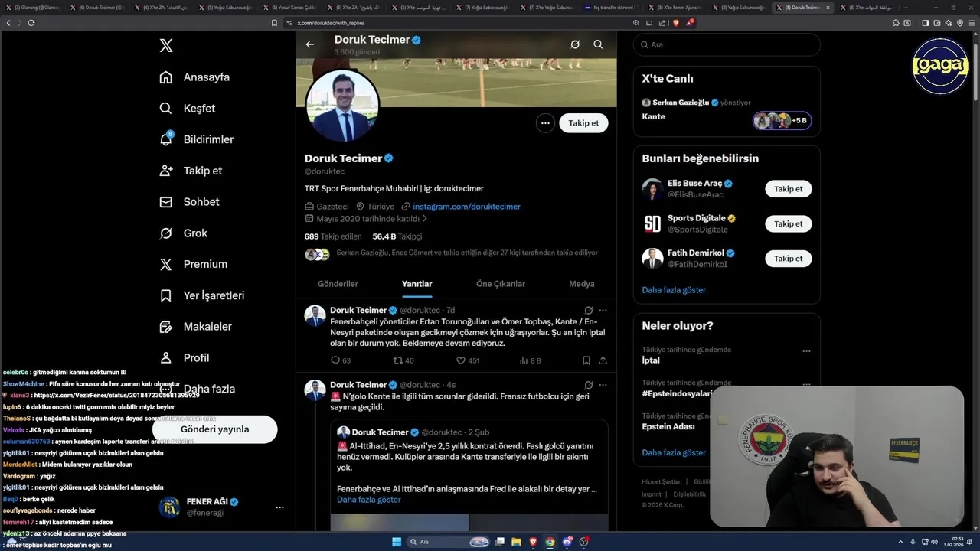Image resolution: width=980 pixels, height=551 pixels.
Task: Reload the page in the browser
Action: pyautogui.click(x=31, y=23)
